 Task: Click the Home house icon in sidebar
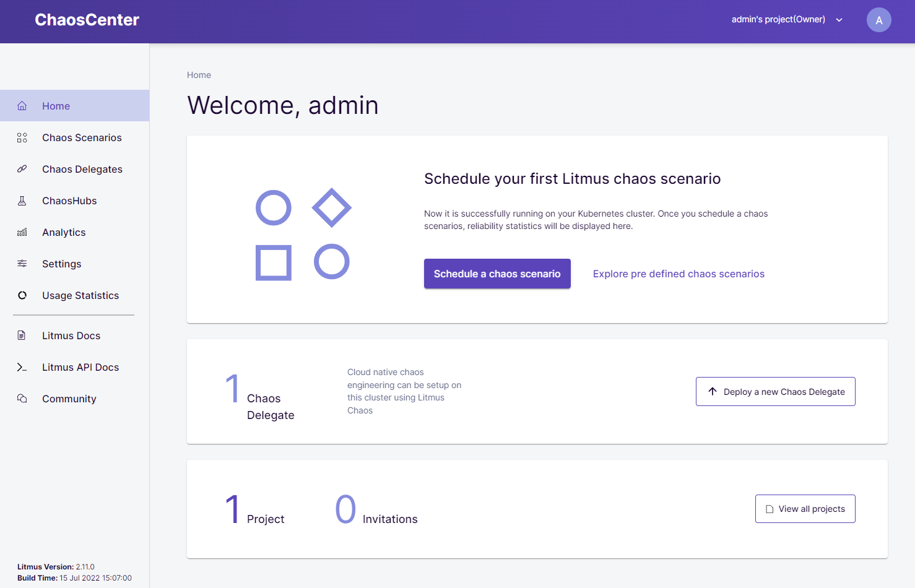point(22,106)
